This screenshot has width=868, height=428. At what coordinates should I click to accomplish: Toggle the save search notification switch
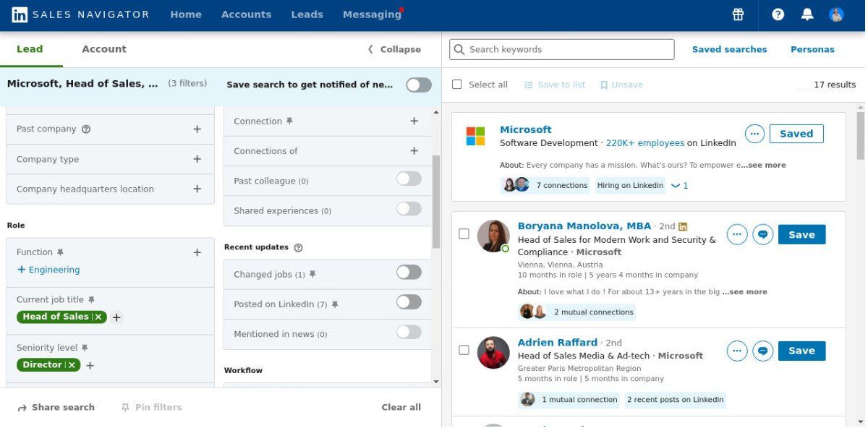[x=419, y=85]
